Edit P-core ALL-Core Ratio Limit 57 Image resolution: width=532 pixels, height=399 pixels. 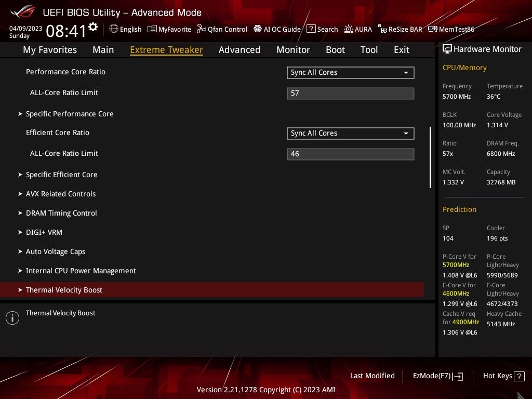pyautogui.click(x=351, y=94)
